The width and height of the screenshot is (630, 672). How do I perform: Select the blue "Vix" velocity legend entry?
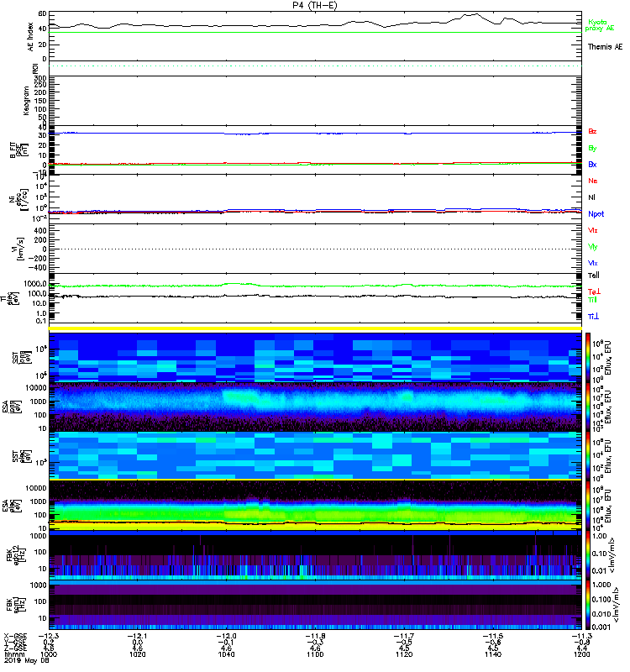[593, 263]
